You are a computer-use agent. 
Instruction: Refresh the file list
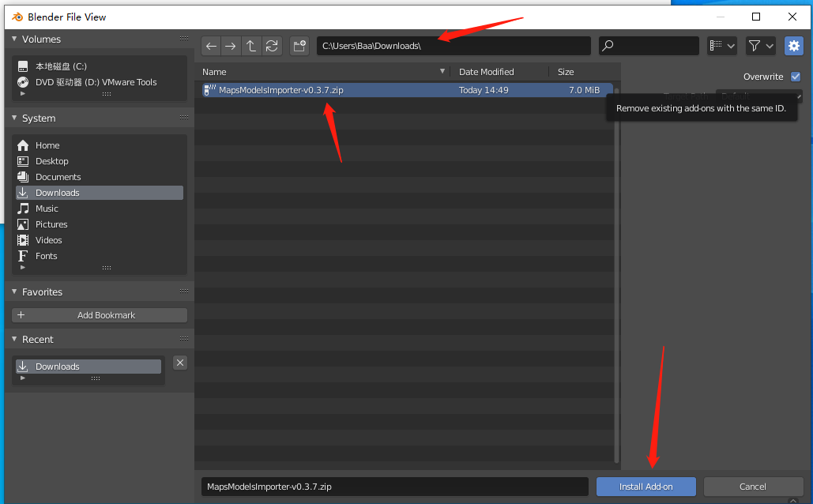pos(272,46)
